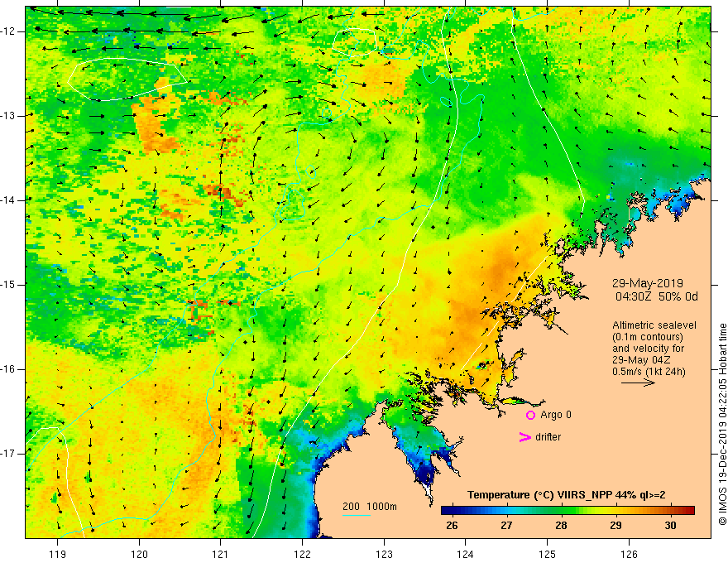Click latitude label -13 on left axis
This screenshot has width=728, height=563.
pyautogui.click(x=9, y=116)
